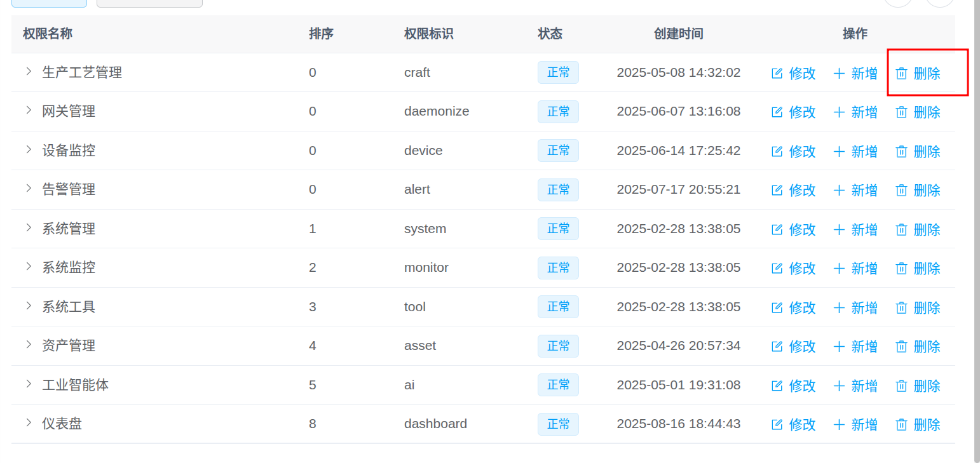980x463 pixels.
Task: Click the trash icon in 告警管理 row
Action: click(x=901, y=191)
